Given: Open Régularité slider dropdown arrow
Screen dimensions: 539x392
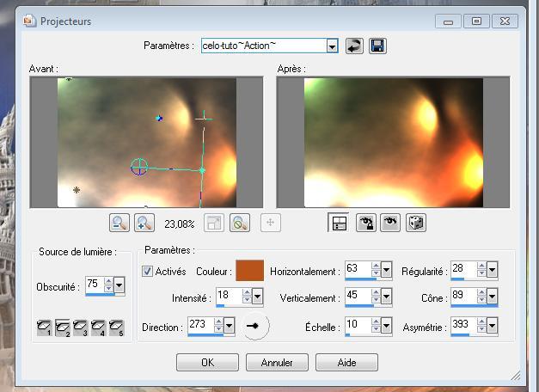Looking at the screenshot, I should coord(492,270).
